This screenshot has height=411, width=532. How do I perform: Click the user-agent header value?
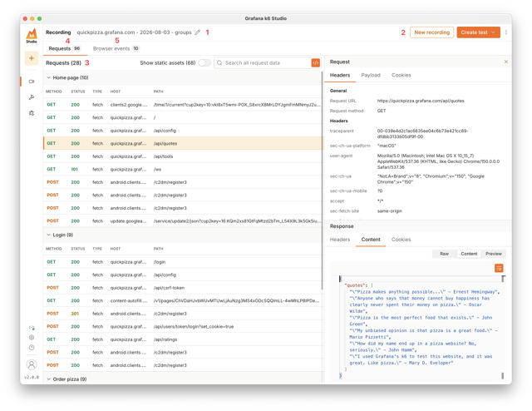click(438, 161)
